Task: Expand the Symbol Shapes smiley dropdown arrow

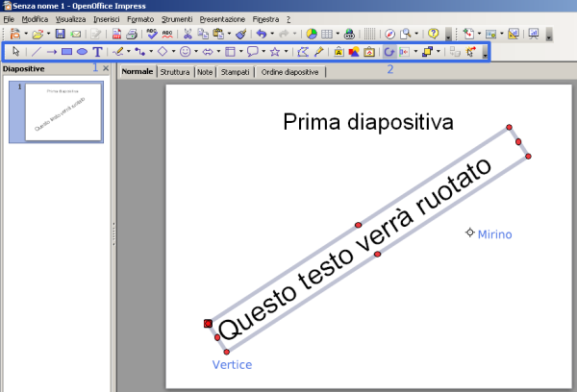Action: [x=196, y=52]
